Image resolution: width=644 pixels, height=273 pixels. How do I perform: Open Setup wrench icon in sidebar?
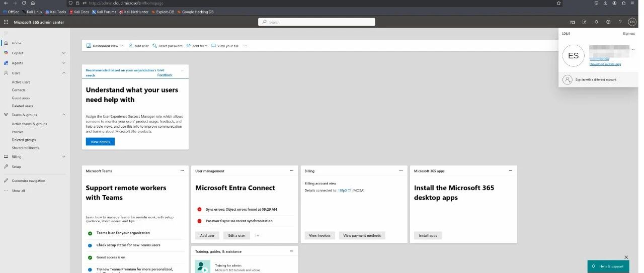pos(6,166)
